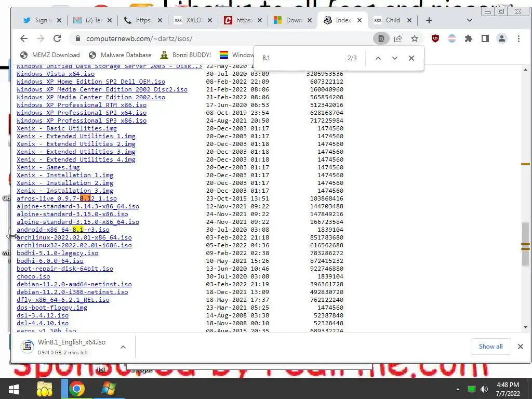Open the volume control in tray
The height and width of the screenshot is (399, 532).
click(x=484, y=389)
